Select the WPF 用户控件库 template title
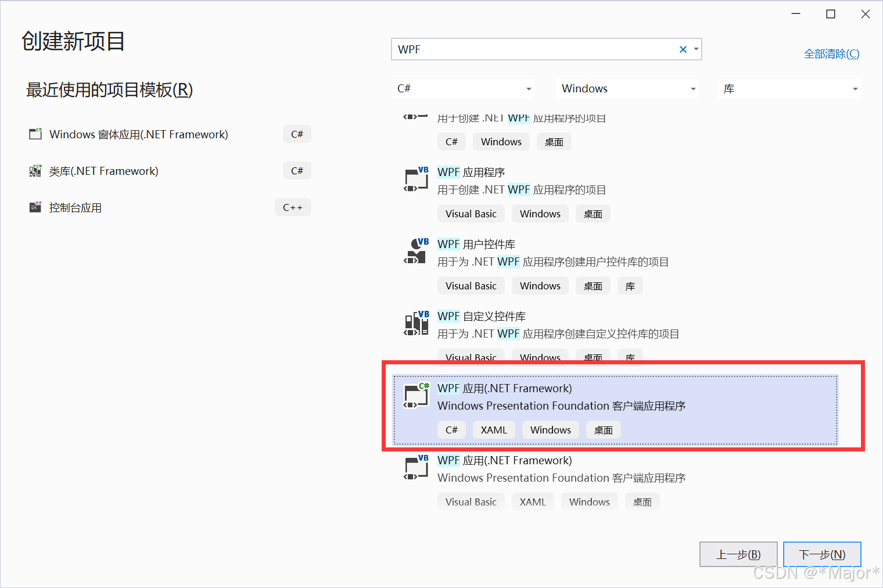This screenshot has height=588, width=883. [476, 244]
